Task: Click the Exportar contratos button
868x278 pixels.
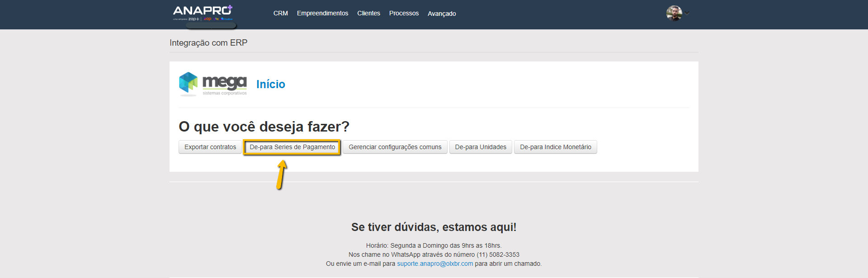Action: pos(210,147)
